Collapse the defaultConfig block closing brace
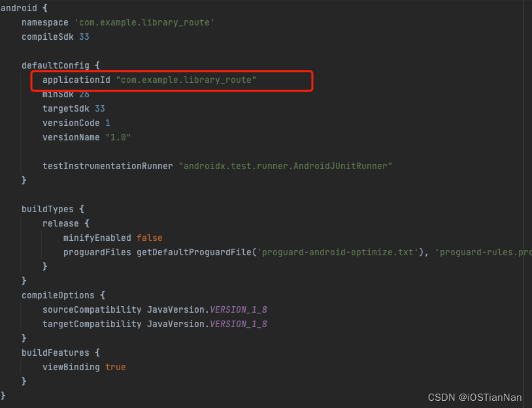This screenshot has height=408, width=532. [24, 180]
